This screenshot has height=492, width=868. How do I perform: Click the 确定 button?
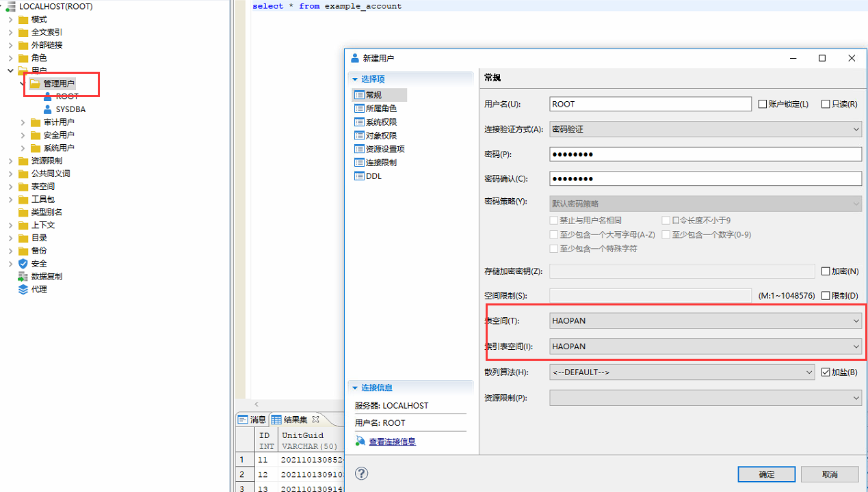pos(766,474)
